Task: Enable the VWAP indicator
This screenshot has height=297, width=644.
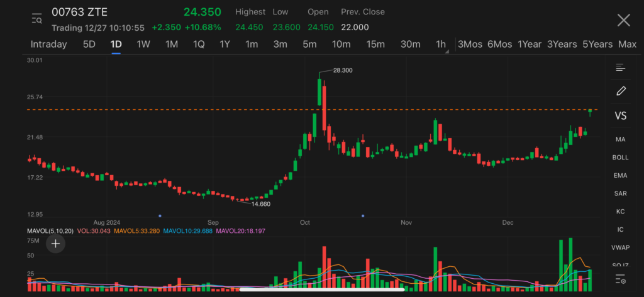Action: click(x=620, y=247)
